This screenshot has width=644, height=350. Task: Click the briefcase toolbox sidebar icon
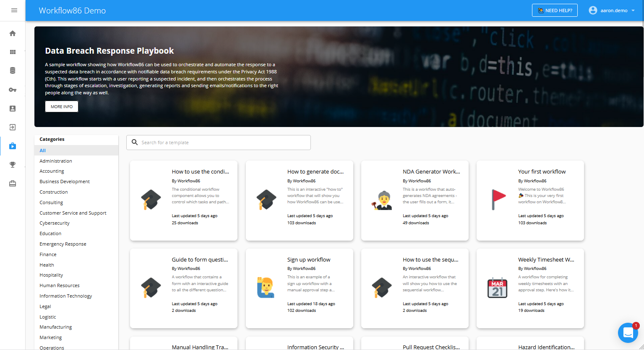13,184
